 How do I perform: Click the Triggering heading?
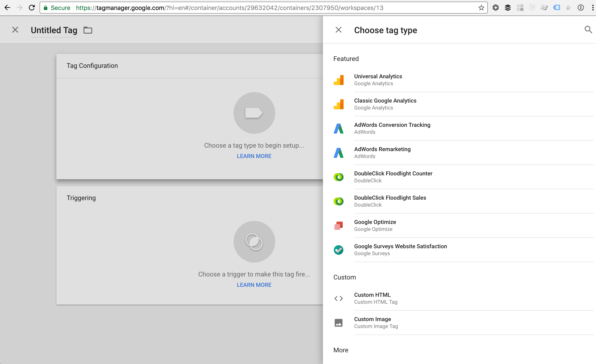pos(81,198)
